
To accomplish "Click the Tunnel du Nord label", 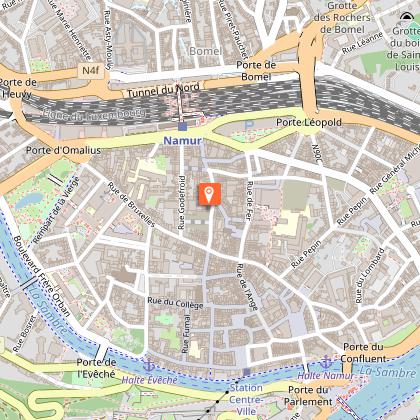I will pyautogui.click(x=163, y=90).
